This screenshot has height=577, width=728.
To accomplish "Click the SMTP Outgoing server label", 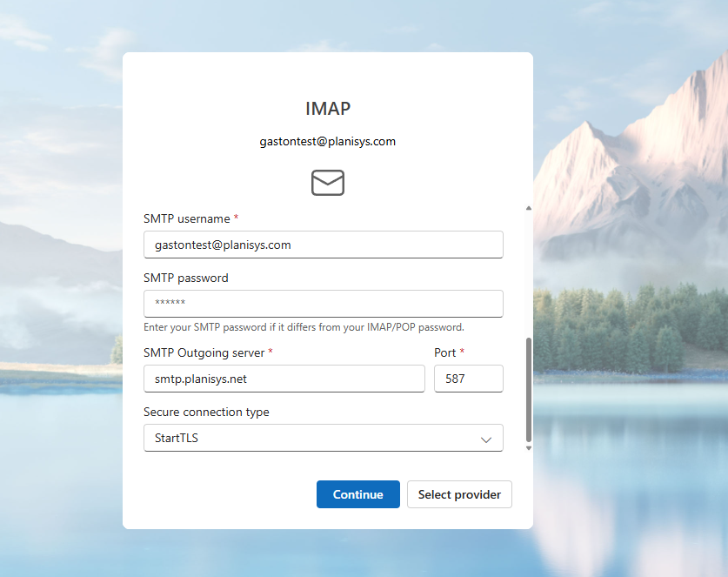I will 204,352.
